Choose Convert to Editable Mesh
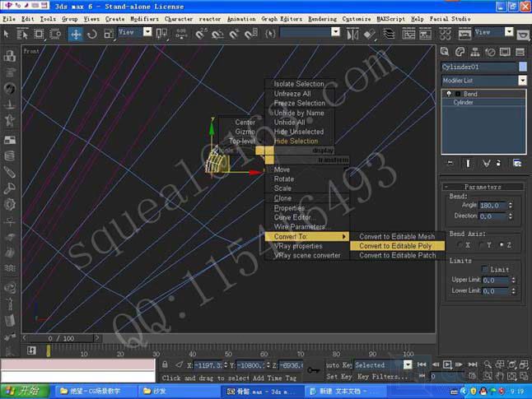Image resolution: width=532 pixels, height=399 pixels. point(397,236)
